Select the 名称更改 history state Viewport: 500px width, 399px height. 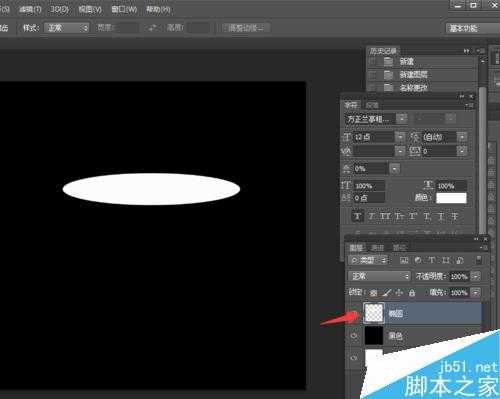tap(414, 88)
